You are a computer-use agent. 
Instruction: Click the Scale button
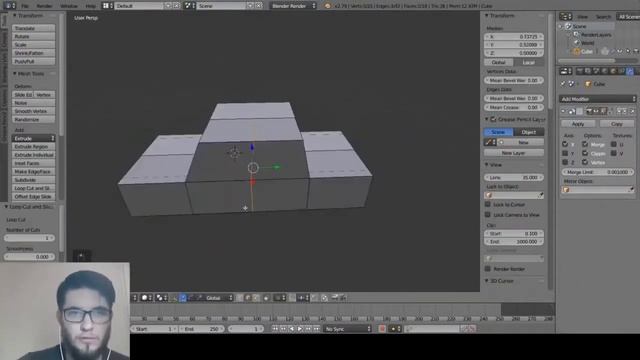click(x=33, y=44)
